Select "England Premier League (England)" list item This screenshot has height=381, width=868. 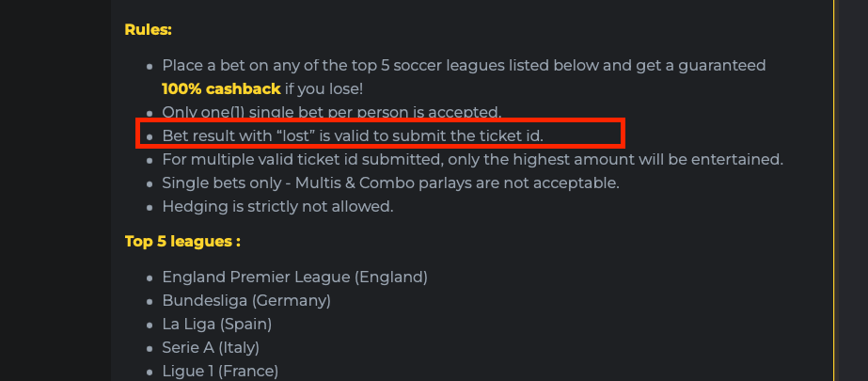pos(294,278)
